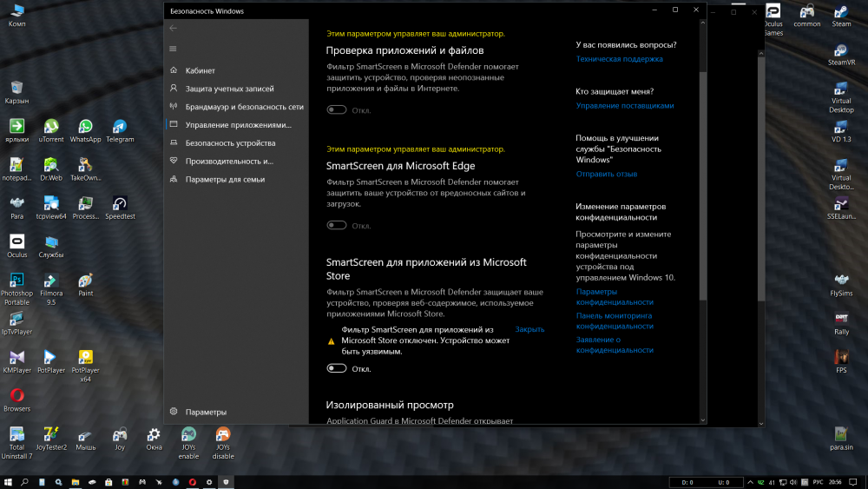Select Total Uninstall 7 desktop icon
This screenshot has height=489, width=868.
coord(16,443)
